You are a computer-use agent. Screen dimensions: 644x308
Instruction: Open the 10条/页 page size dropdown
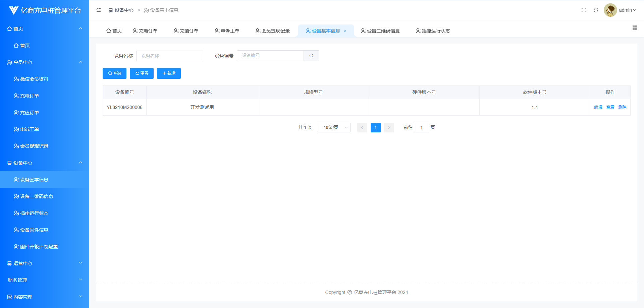click(x=333, y=128)
